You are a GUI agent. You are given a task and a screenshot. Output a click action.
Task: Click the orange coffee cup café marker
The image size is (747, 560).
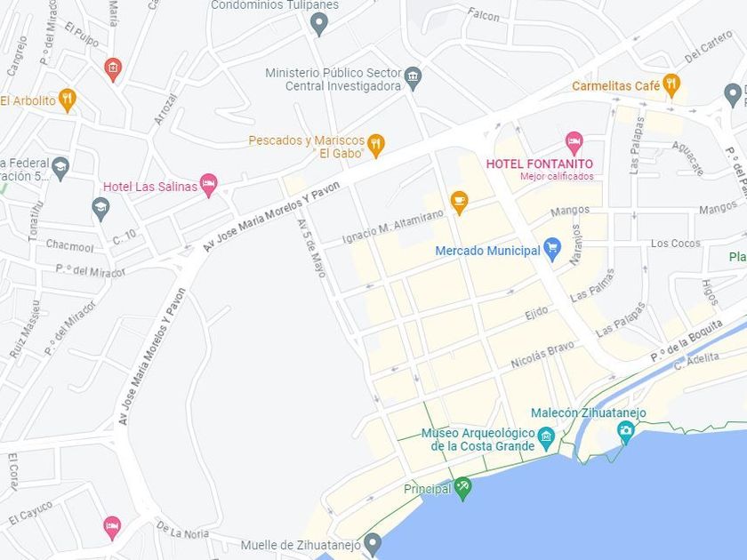(459, 203)
